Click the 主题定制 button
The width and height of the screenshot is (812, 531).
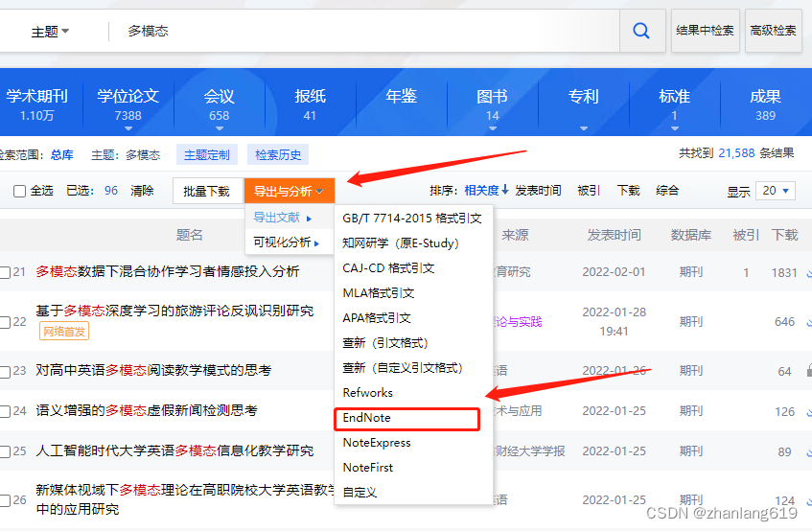[x=207, y=154]
